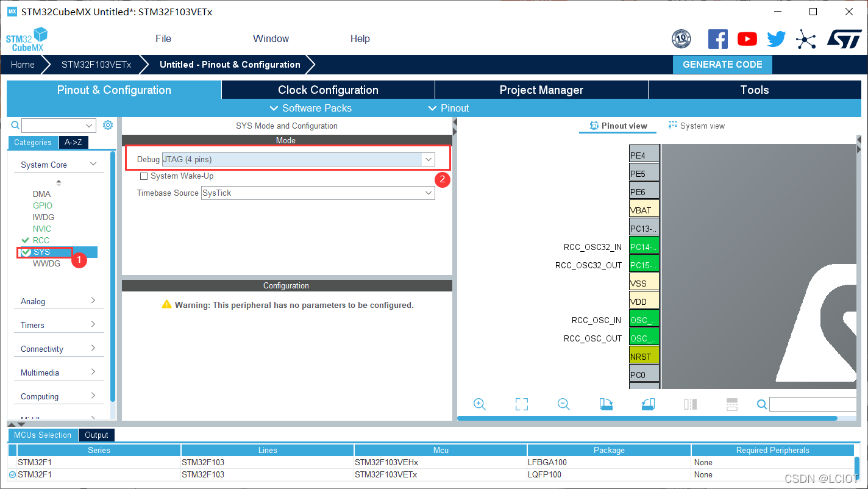Open the Software Packs dropdown
The image size is (868, 489).
310,108
